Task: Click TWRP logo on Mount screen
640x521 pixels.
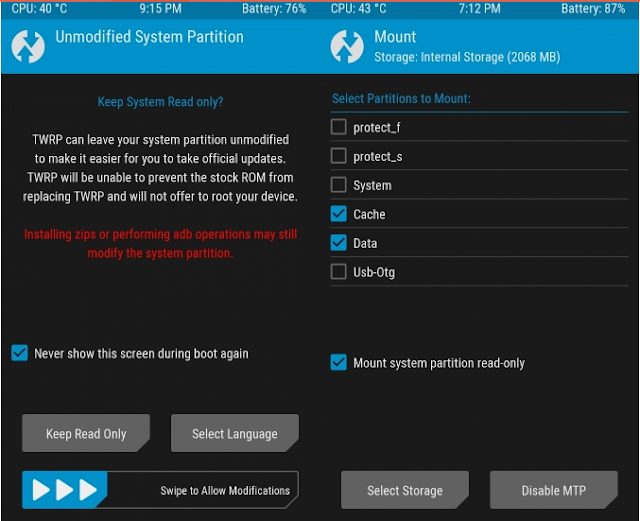Action: pos(347,46)
